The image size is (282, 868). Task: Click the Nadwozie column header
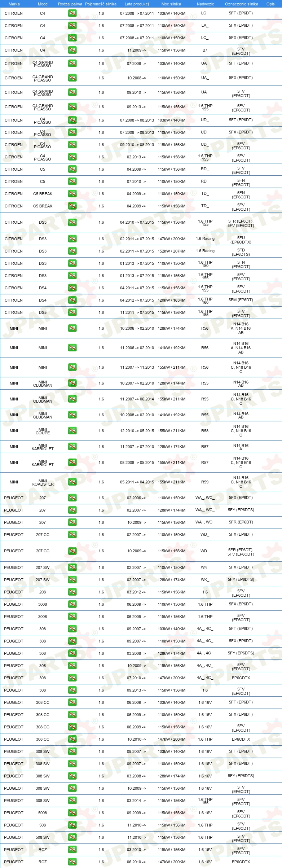click(x=205, y=4)
